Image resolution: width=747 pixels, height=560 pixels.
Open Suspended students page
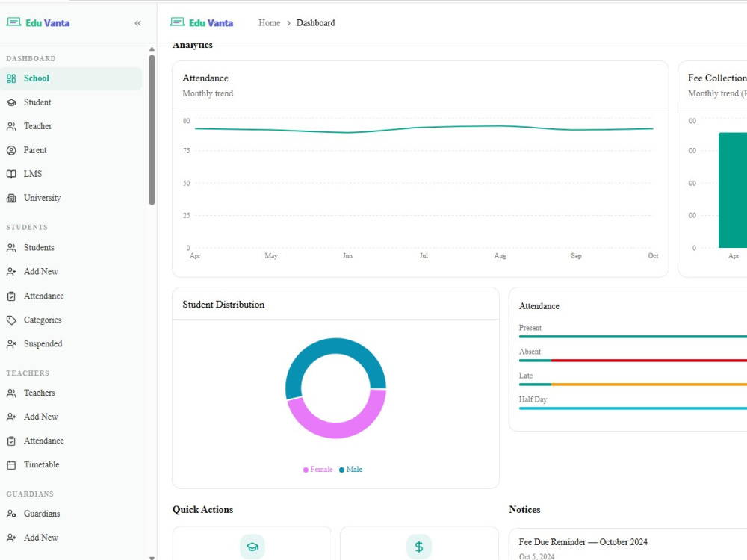click(x=72, y=343)
